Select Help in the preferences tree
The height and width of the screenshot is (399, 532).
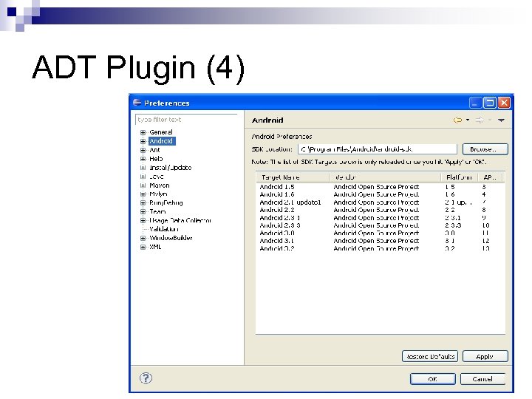pos(156,158)
